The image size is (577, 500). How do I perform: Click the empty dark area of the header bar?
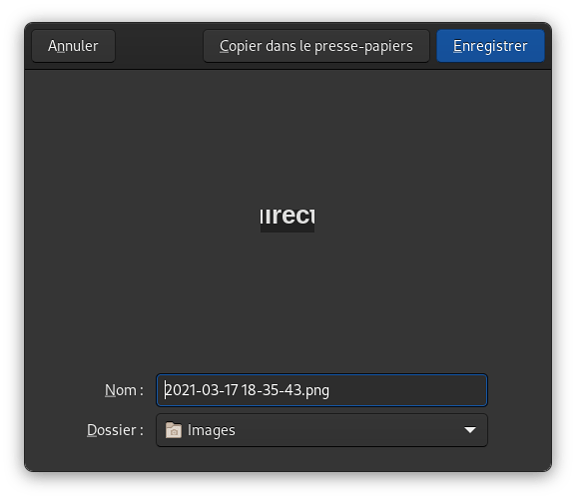coord(159,46)
